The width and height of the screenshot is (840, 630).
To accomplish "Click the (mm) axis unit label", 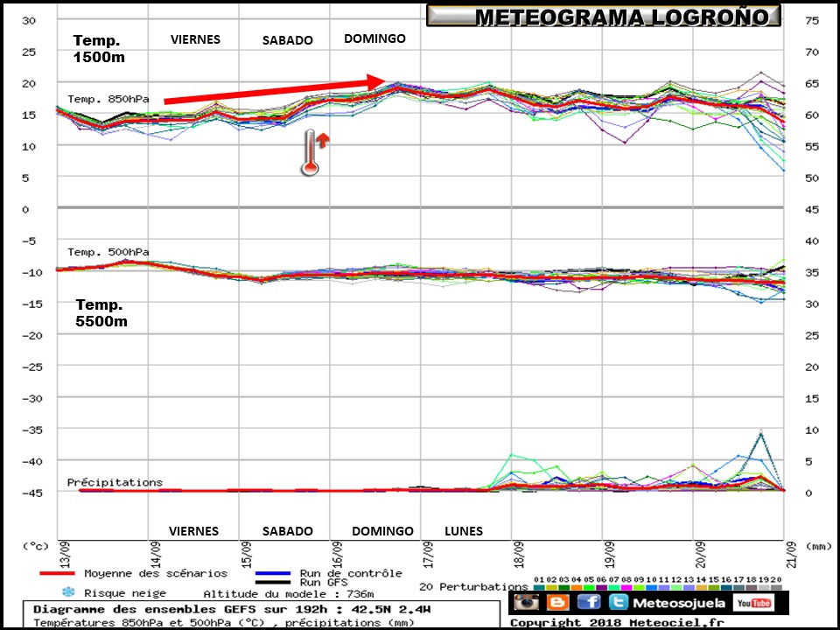I will (x=818, y=546).
